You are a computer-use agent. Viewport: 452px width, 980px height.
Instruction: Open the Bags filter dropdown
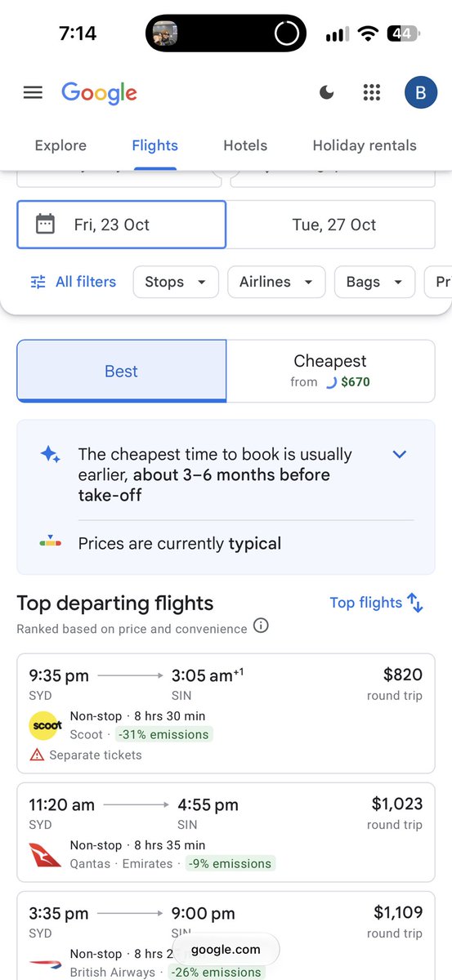(374, 282)
